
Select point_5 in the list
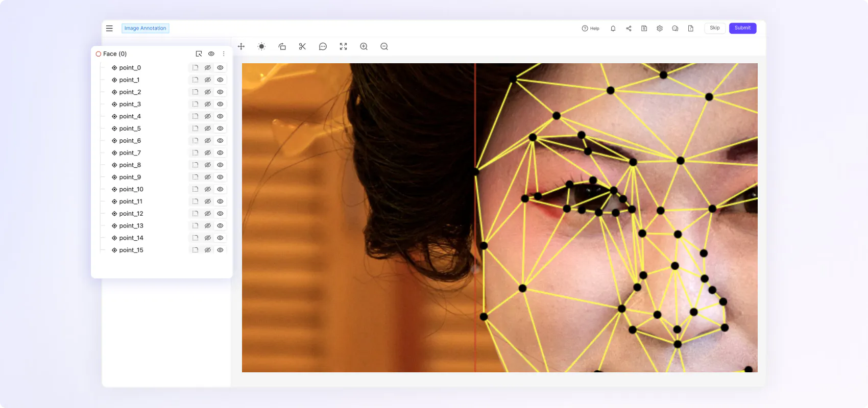point(130,129)
